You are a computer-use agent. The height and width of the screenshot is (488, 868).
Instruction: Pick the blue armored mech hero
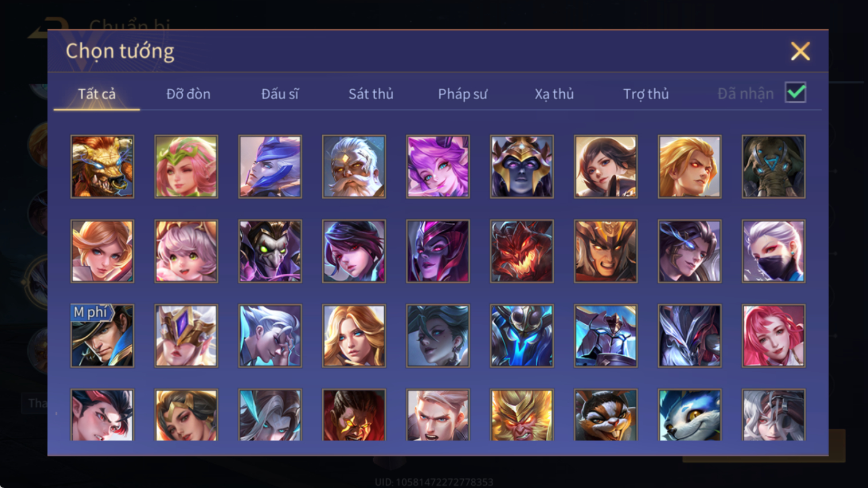pyautogui.click(x=522, y=336)
